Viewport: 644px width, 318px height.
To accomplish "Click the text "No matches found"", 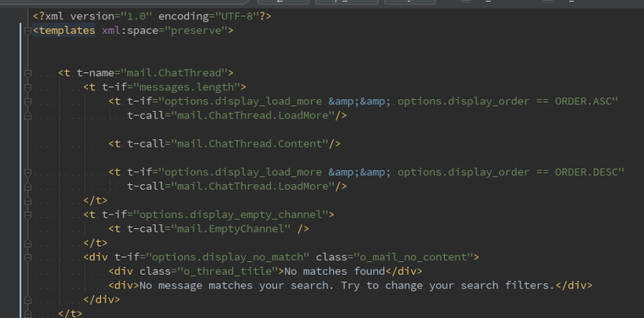I will click(334, 271).
